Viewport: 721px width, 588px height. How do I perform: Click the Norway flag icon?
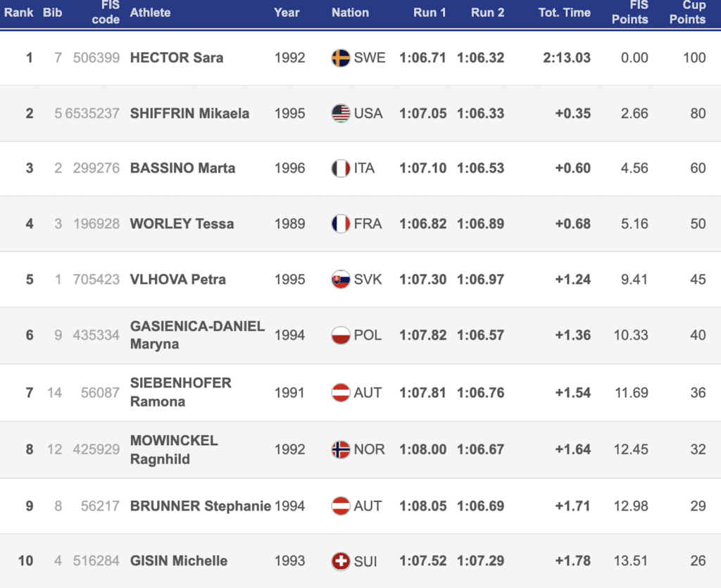341,449
